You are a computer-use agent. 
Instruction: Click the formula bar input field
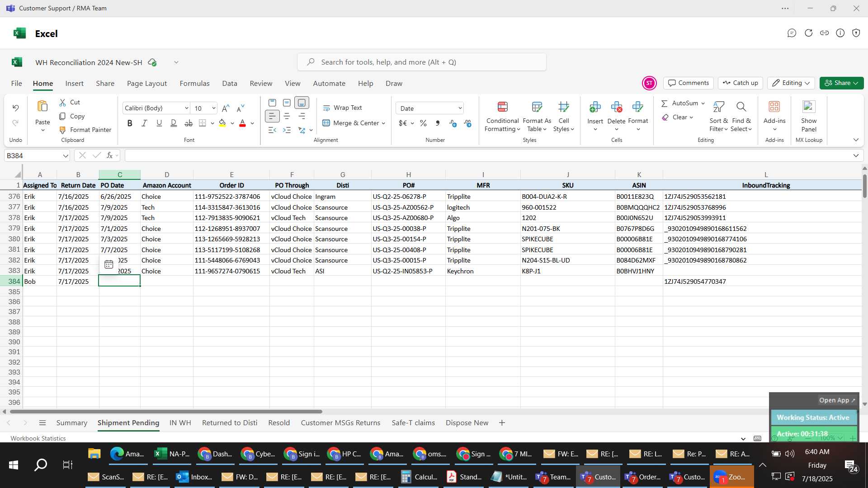coord(487,156)
